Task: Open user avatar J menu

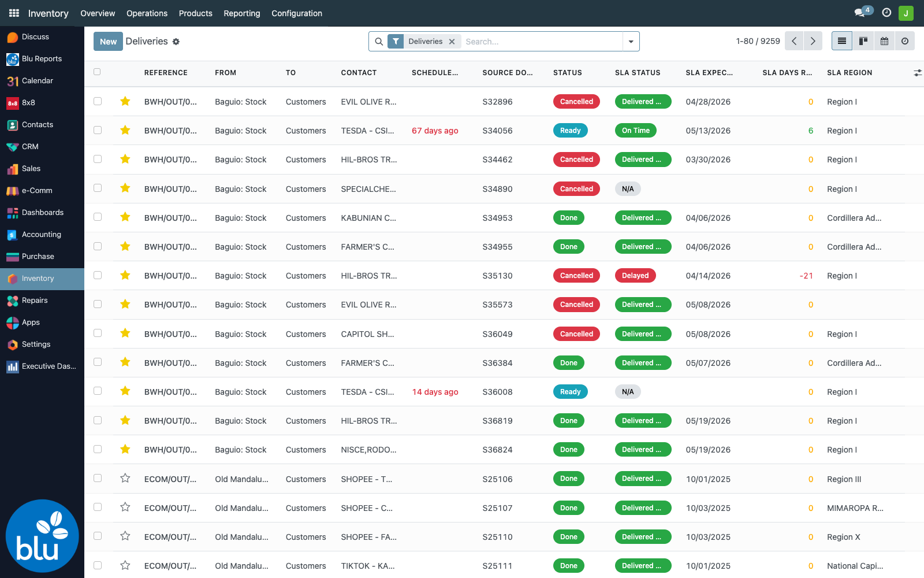Action: 906,13
